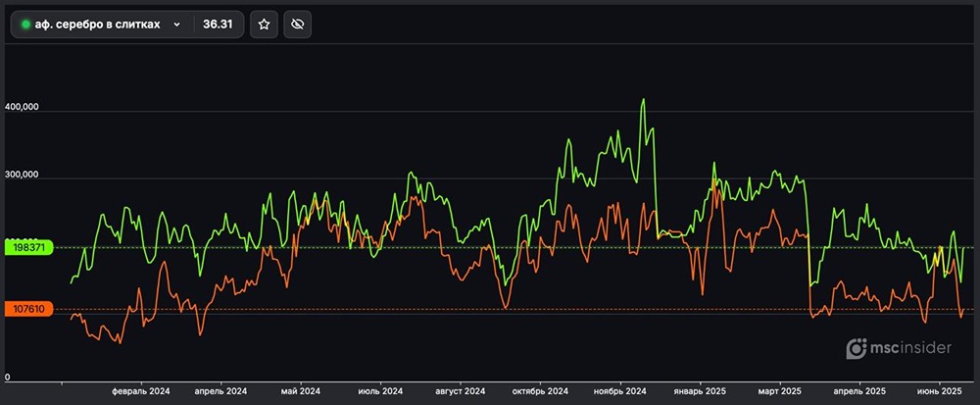
Task: Select the orange 107610 price label
Action: tap(26, 309)
